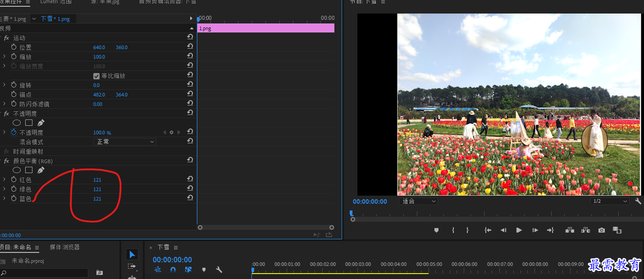Step forward one frame
644x279 pixels.
point(535,230)
